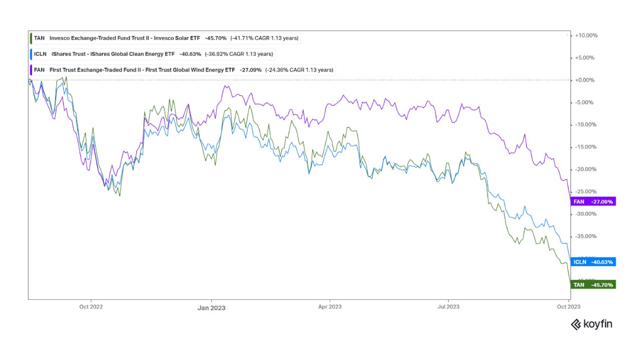Click the blue ICLN color bar in legend

31,54
